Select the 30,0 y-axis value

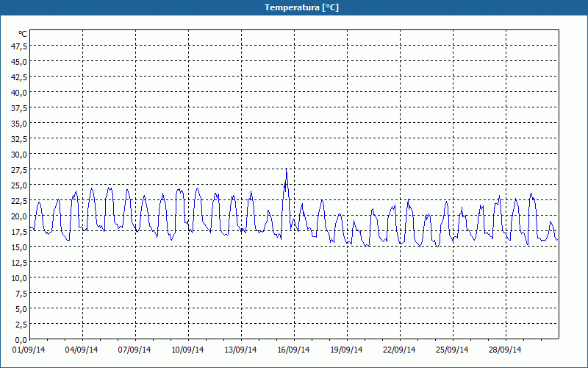(x=19, y=155)
